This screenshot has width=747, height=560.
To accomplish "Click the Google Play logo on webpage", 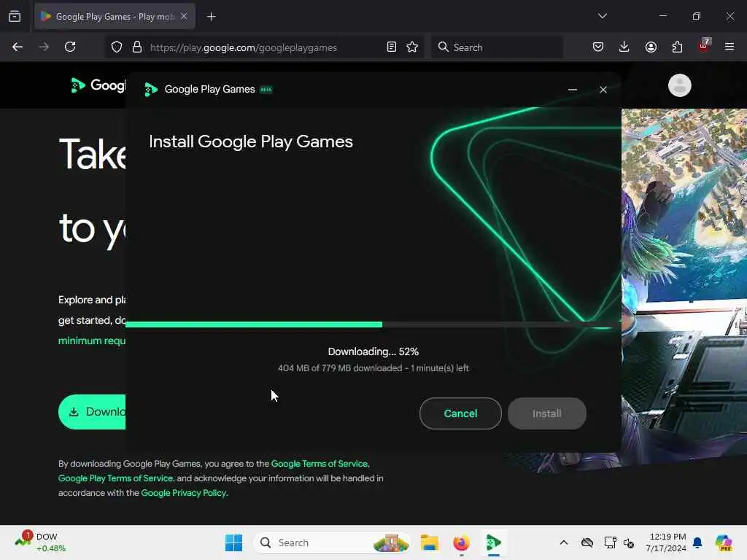I will coord(98,85).
